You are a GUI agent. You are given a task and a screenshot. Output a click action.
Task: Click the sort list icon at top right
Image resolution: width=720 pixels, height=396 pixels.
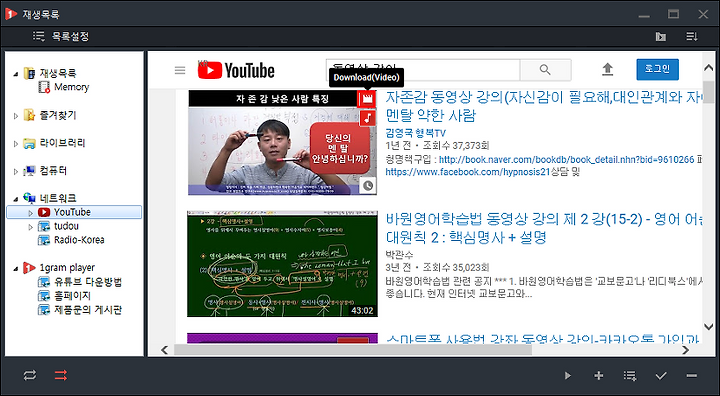(x=692, y=36)
